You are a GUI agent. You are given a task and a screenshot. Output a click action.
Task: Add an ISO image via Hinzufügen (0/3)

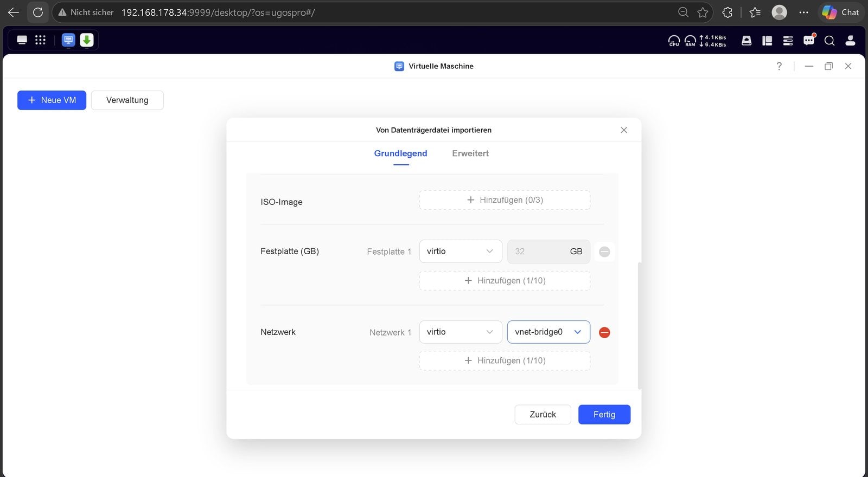(505, 200)
